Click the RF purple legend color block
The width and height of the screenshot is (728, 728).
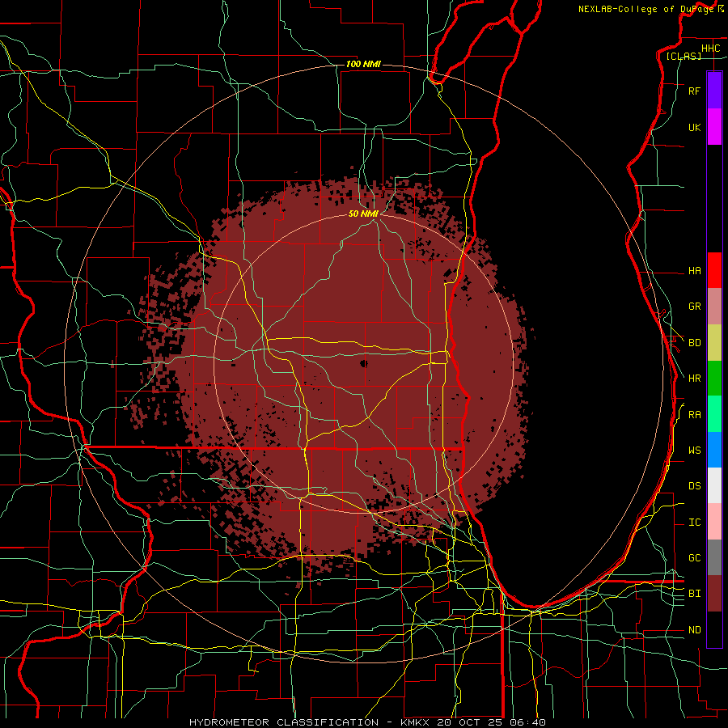pyautogui.click(x=714, y=91)
